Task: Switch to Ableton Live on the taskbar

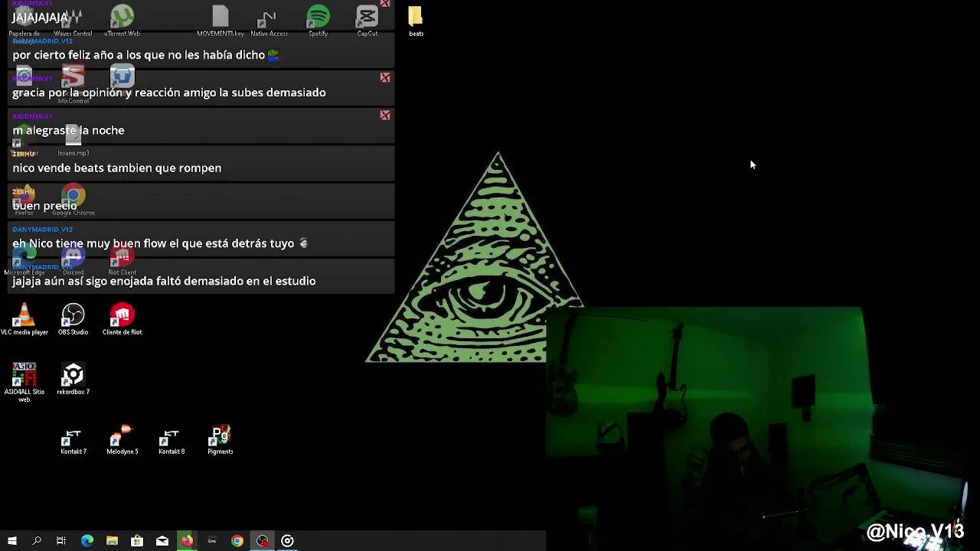Action: click(212, 541)
